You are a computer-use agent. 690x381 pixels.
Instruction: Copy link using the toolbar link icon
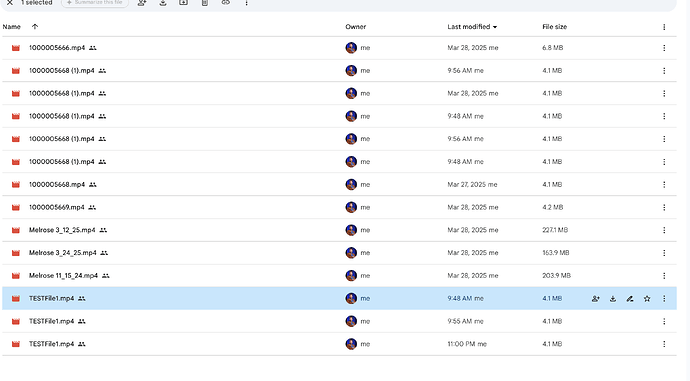point(226,3)
